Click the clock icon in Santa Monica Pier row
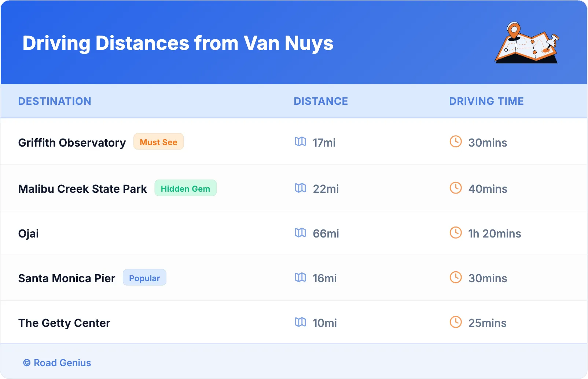Image resolution: width=588 pixels, height=379 pixels. pos(456,277)
